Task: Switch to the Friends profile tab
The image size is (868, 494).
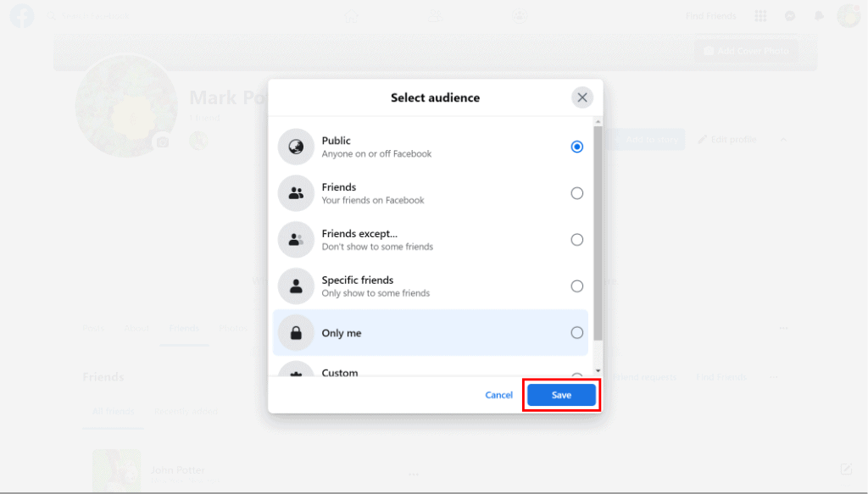Action: click(x=184, y=328)
